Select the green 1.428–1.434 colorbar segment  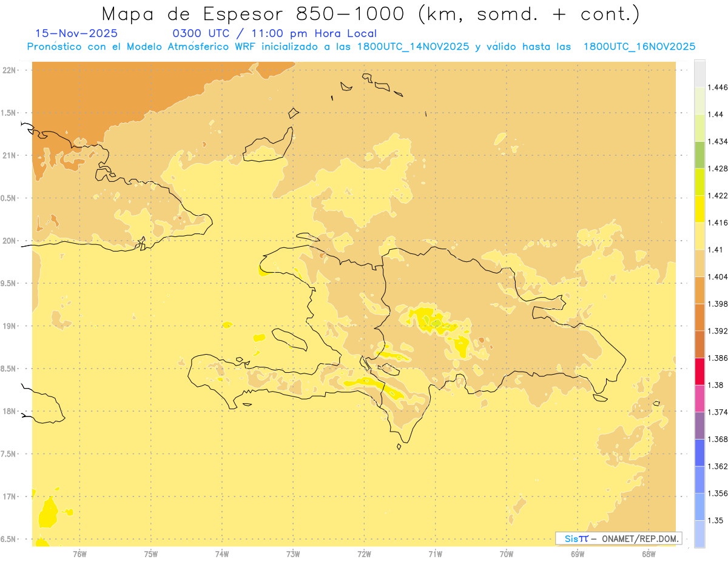click(x=699, y=155)
